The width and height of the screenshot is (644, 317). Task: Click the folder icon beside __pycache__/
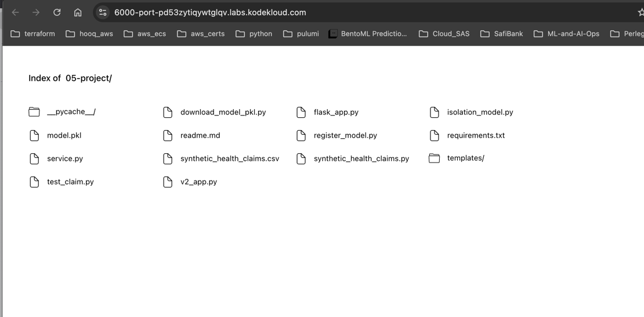[34, 112]
